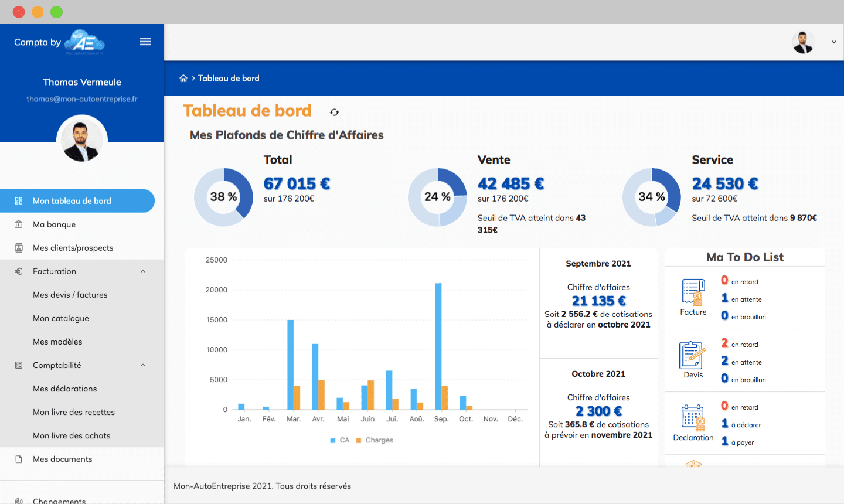The width and height of the screenshot is (844, 504).
Task: Click the Mes documents page icon
Action: [19, 459]
